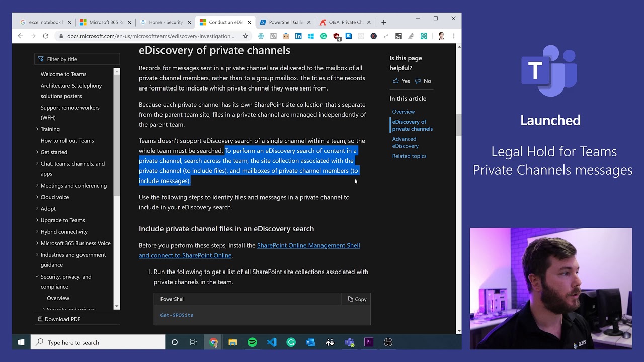
Task: Click the thumbs-down No feedback icon
Action: tap(417, 81)
